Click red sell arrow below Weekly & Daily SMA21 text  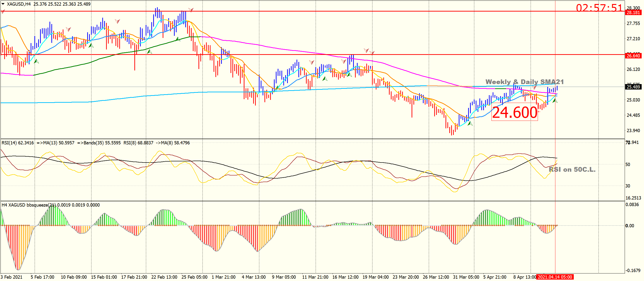pos(534,87)
